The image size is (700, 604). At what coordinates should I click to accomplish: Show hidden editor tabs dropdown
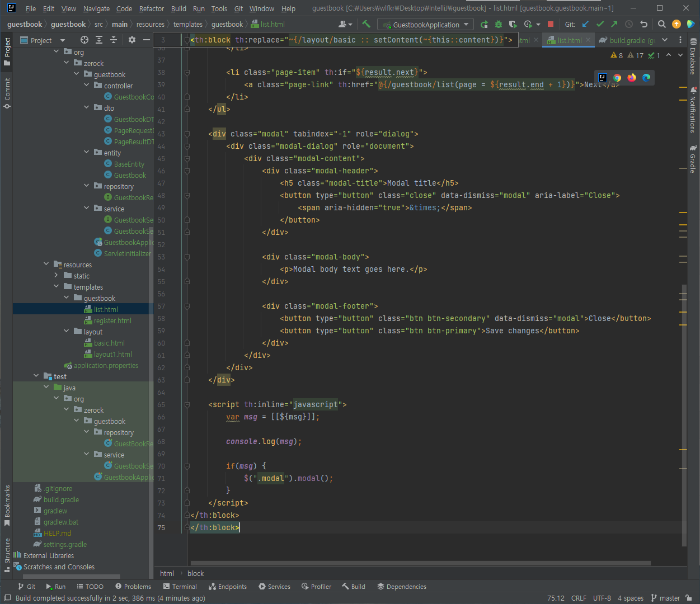click(x=665, y=40)
